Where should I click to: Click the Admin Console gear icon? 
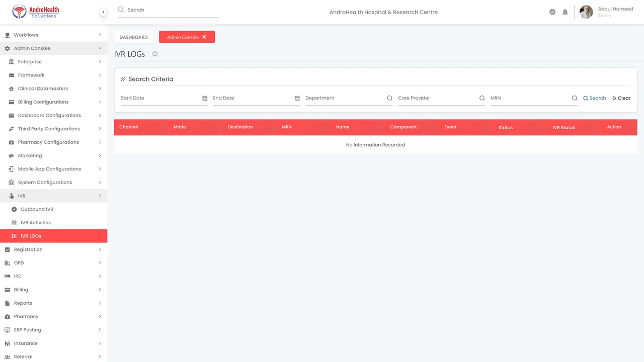(7, 48)
